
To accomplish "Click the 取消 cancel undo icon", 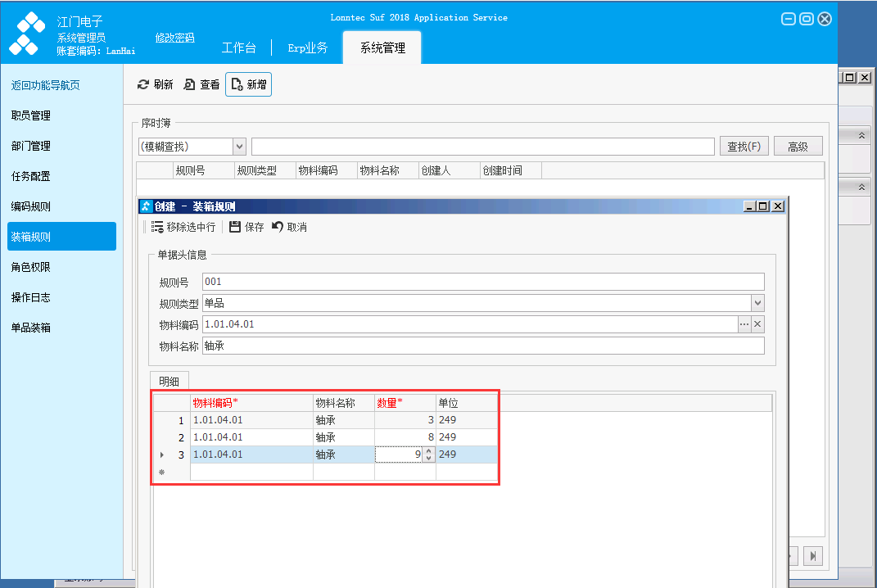I will click(278, 227).
